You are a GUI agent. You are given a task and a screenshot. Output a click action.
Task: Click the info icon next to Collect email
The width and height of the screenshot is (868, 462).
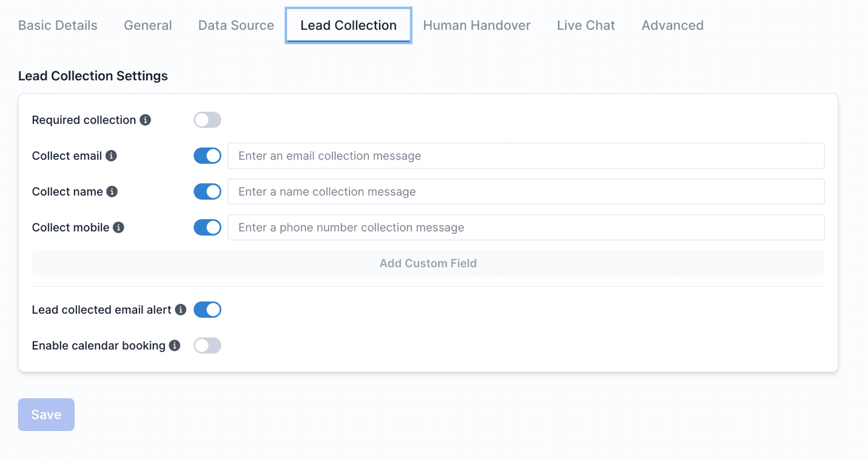click(111, 155)
